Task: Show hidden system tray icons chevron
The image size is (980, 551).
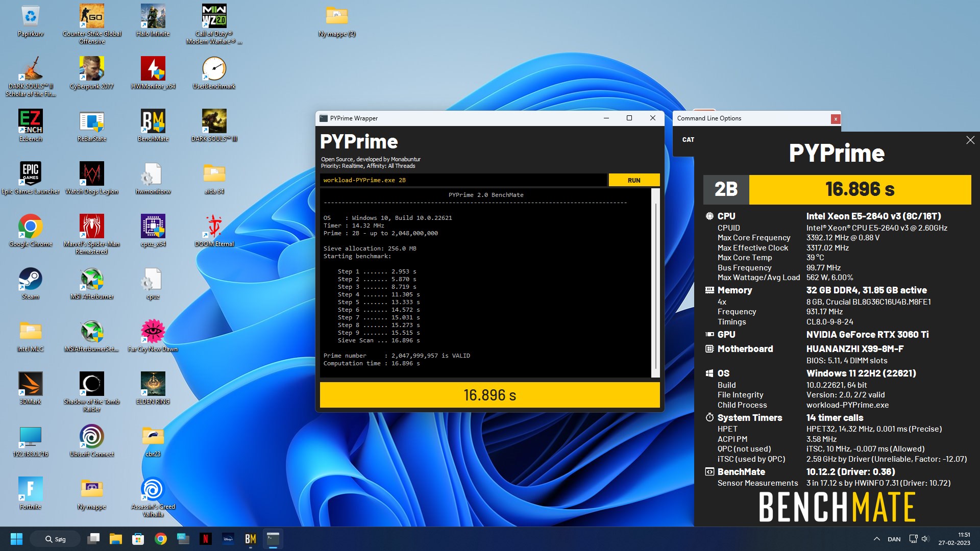Action: tap(876, 539)
